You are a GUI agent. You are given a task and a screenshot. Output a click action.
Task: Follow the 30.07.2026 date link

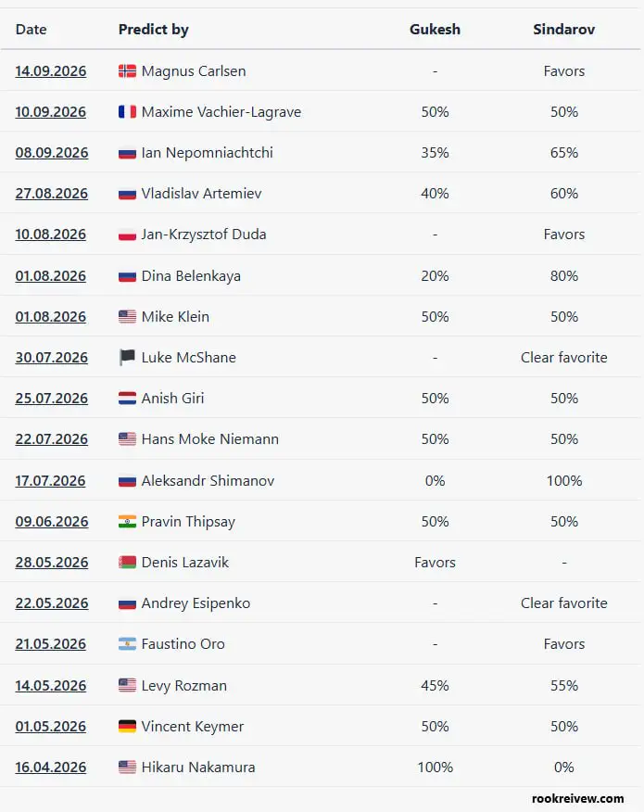point(51,357)
